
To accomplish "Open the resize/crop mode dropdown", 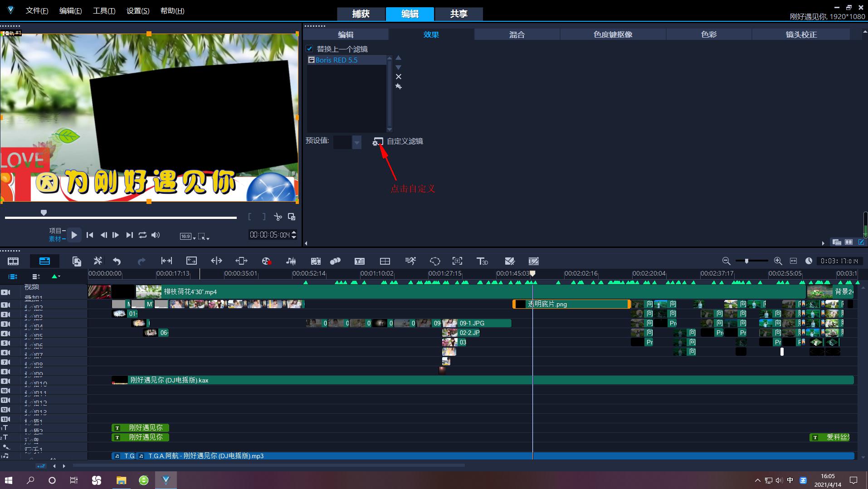I will click(204, 236).
